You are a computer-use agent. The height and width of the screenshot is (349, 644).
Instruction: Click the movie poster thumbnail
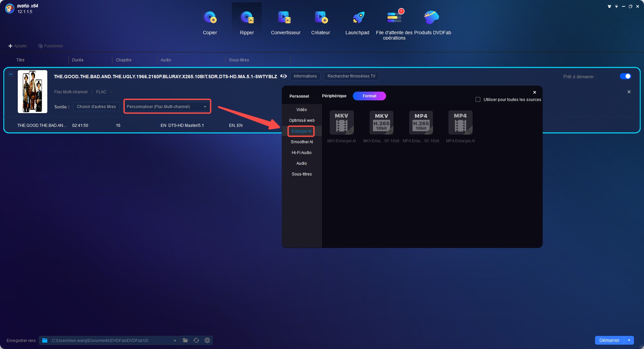pyautogui.click(x=33, y=91)
